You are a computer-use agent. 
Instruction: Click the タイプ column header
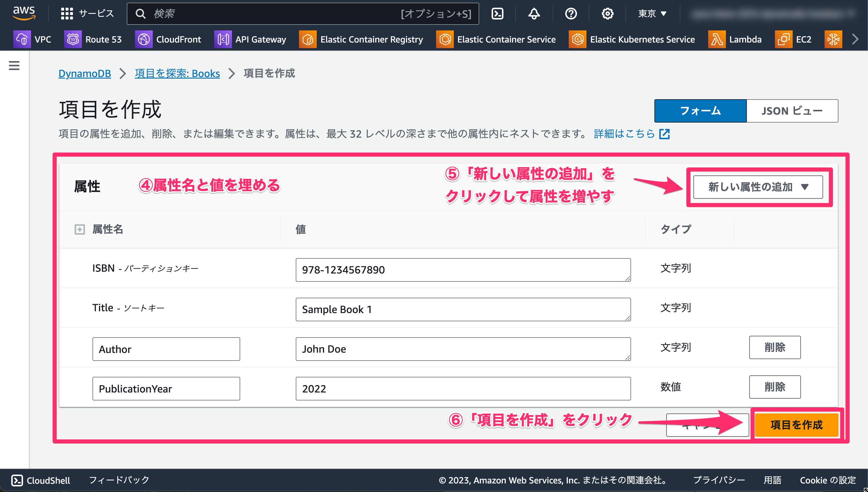click(x=676, y=229)
